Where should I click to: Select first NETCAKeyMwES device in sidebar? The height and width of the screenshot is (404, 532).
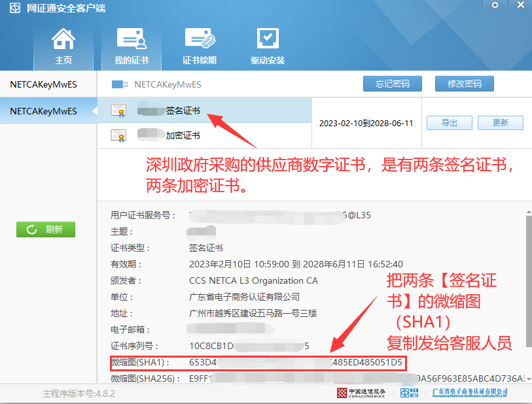(x=43, y=84)
